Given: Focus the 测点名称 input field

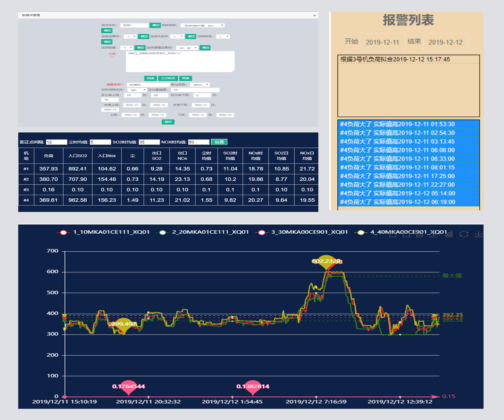Looking at the screenshot, I should point(134,25).
